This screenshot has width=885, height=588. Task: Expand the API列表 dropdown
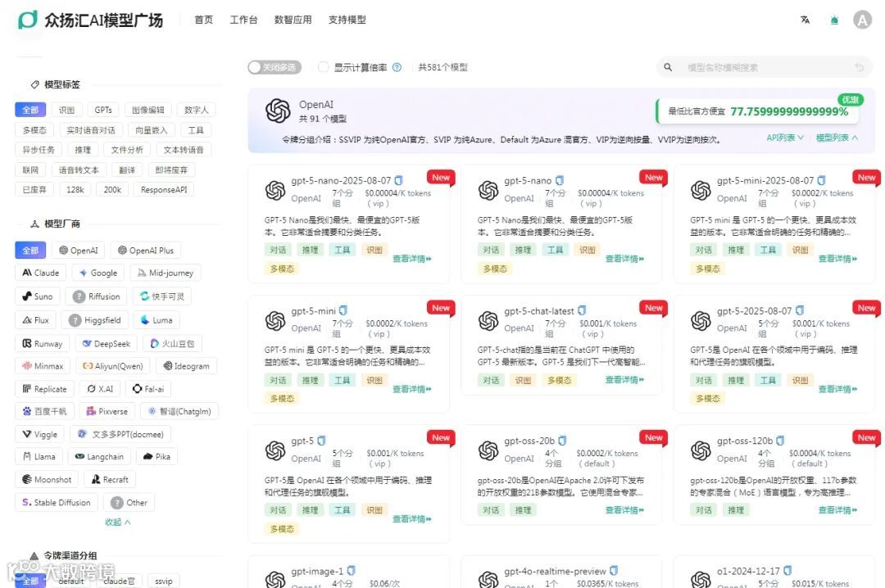785,138
